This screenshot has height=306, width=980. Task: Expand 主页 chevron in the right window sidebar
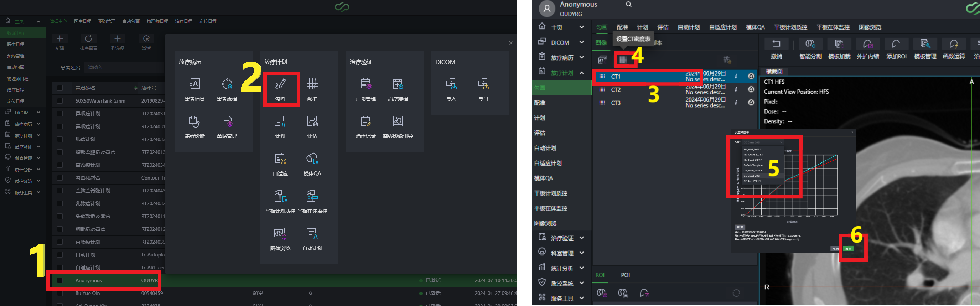click(x=581, y=27)
